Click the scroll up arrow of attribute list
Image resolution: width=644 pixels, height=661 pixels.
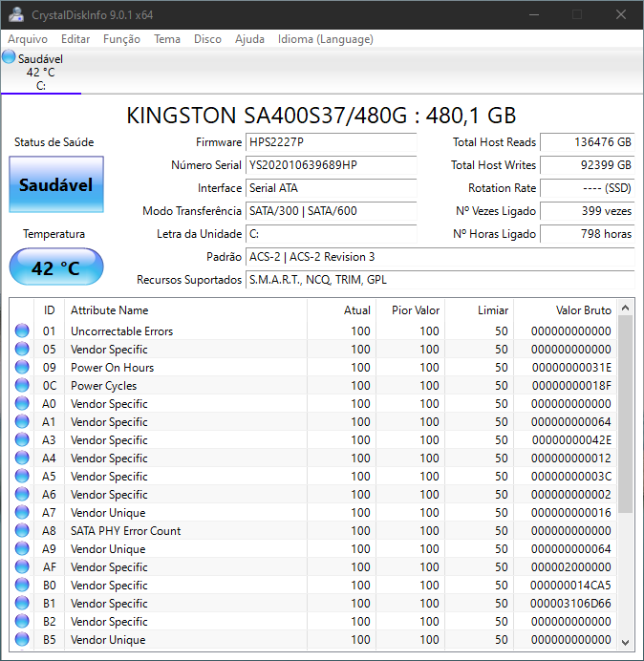[626, 309]
